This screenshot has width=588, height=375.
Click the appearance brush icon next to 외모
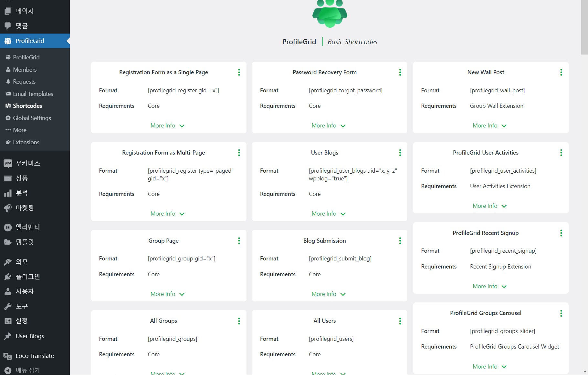(x=8, y=262)
